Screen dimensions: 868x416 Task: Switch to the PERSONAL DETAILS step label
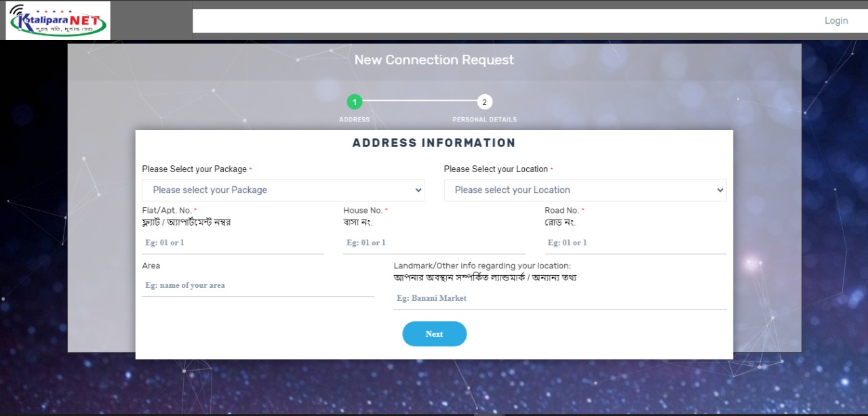pos(484,120)
